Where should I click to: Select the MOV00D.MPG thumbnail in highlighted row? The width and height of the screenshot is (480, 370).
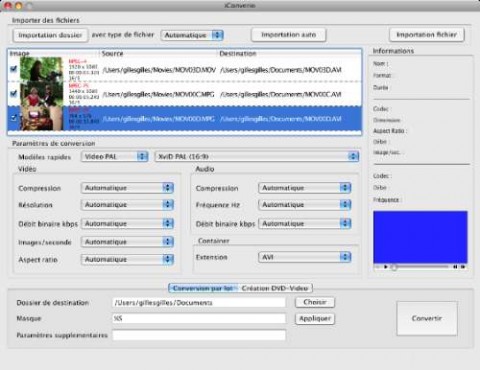pyautogui.click(x=41, y=118)
